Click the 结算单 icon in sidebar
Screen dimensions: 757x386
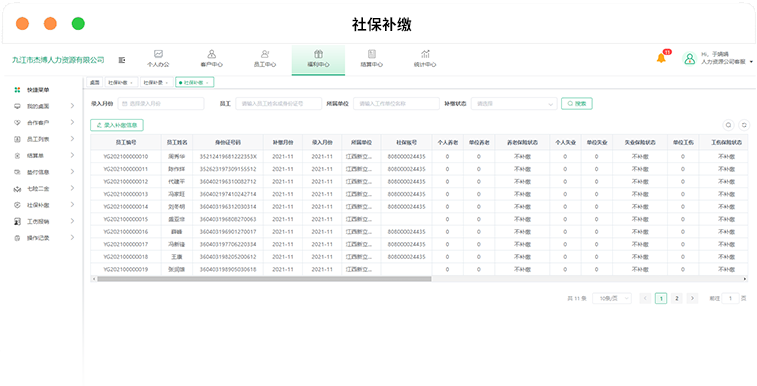17,156
